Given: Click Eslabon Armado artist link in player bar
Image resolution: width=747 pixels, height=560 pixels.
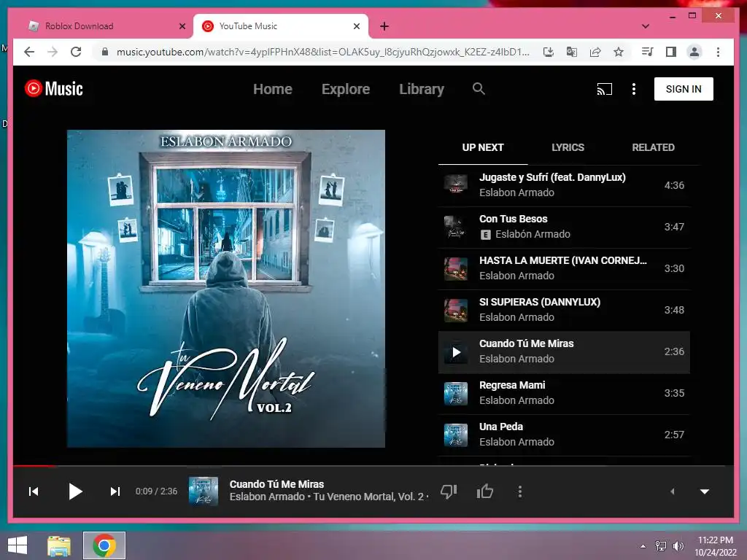Looking at the screenshot, I should (267, 497).
